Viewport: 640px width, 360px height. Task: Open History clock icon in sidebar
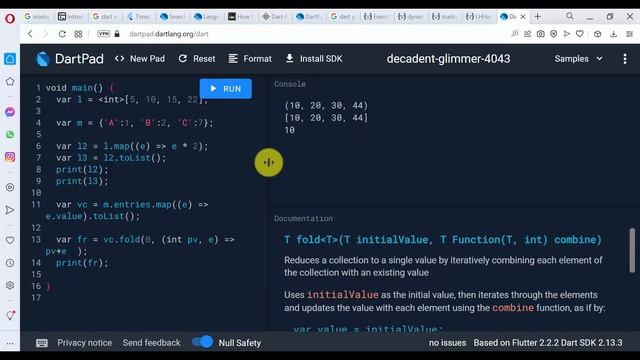point(10,263)
